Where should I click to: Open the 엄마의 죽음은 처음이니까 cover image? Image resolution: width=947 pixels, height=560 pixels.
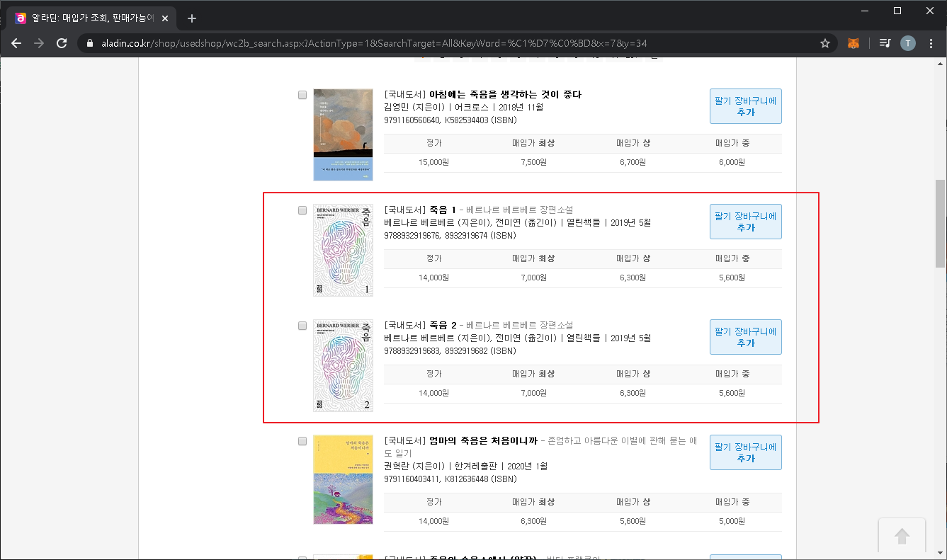[343, 479]
